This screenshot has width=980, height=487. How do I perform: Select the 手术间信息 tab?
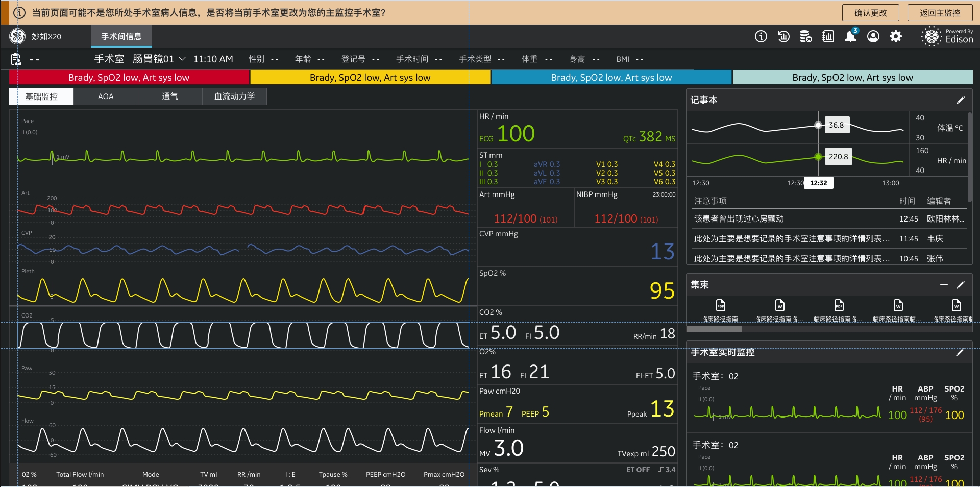(121, 37)
